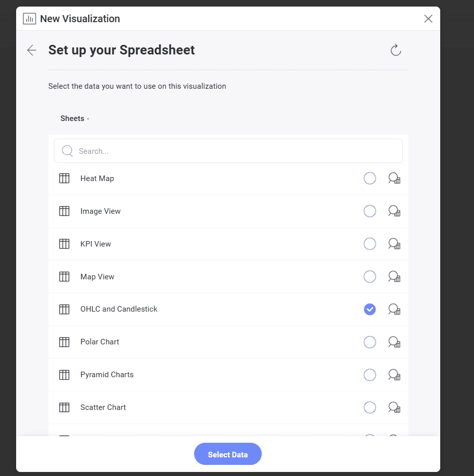474x476 pixels.
Task: Preview data for Image View sheet
Action: point(394,211)
